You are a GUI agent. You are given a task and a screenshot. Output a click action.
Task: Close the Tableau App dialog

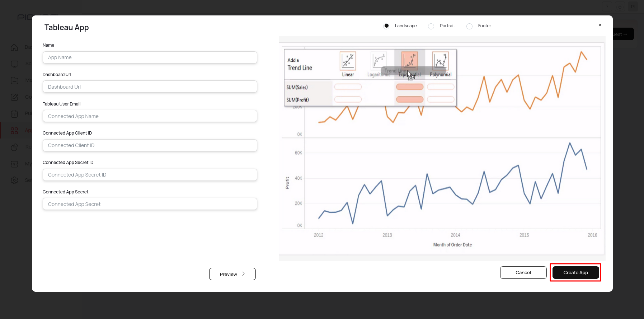pyautogui.click(x=600, y=25)
